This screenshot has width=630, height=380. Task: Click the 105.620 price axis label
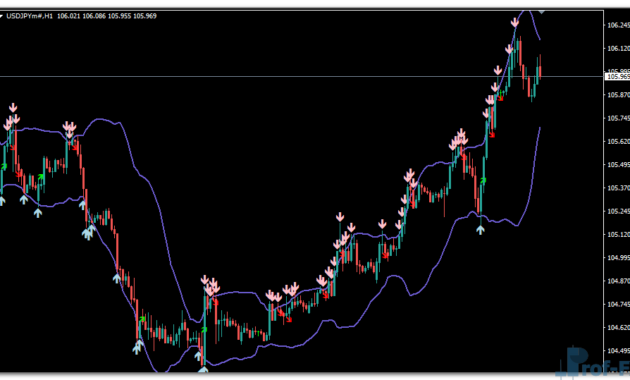[x=618, y=141]
